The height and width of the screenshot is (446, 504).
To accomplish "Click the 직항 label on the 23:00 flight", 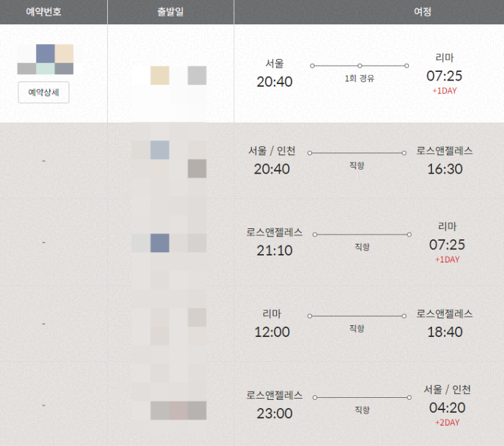I will coord(362,410).
